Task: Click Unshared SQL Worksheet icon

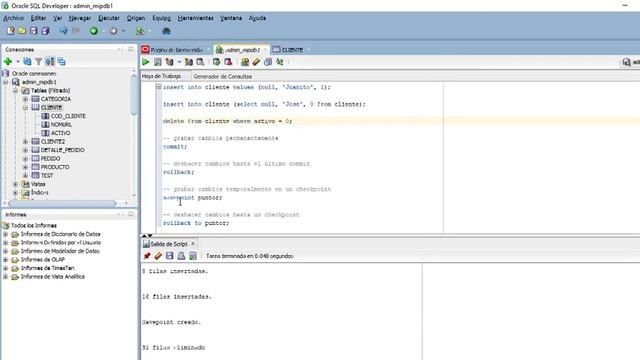Action: click(245, 62)
